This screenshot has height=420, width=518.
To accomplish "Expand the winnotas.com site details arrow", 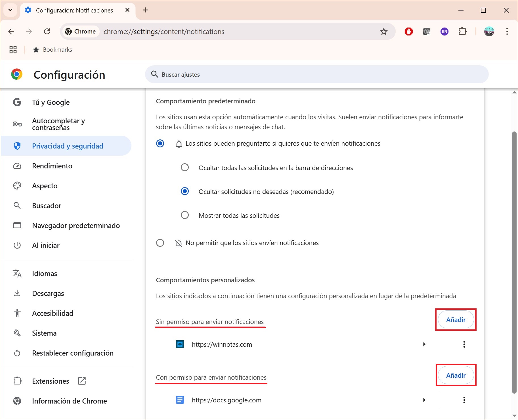I will tap(424, 344).
